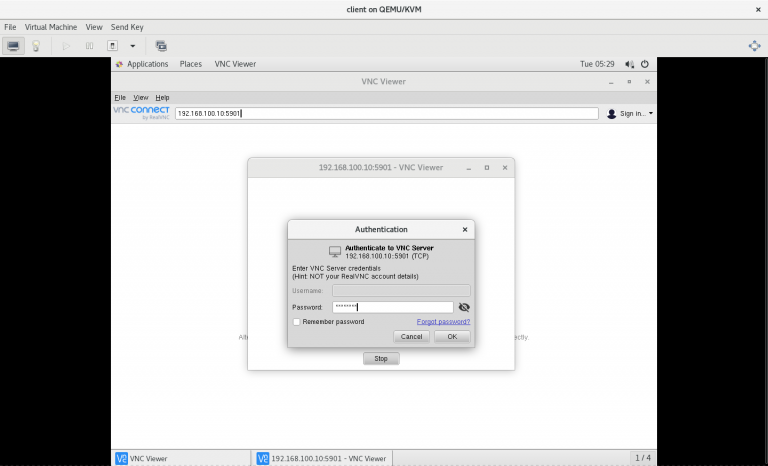This screenshot has height=466, width=768.
Task: Click the workspace switcher showing 1 / 4
Action: 643,458
